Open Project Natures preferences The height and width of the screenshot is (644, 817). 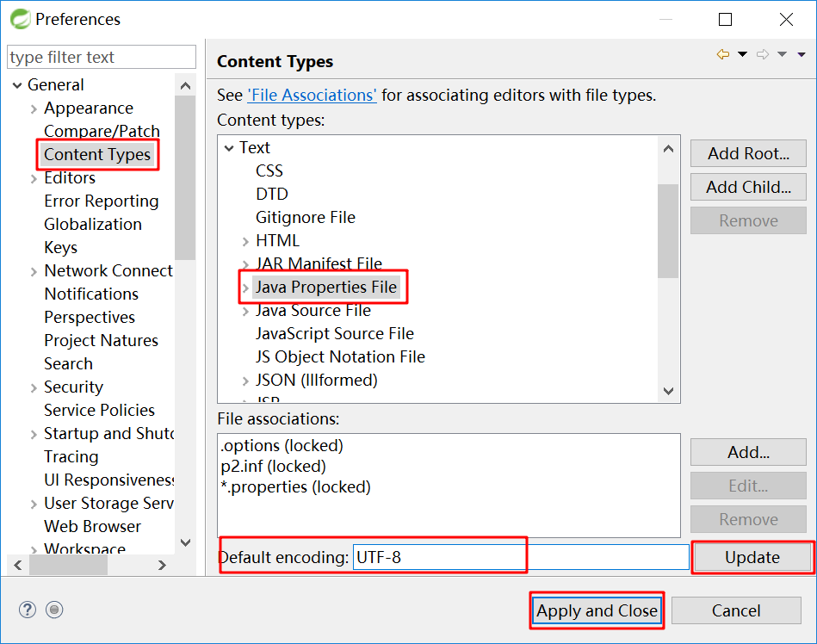(101, 340)
